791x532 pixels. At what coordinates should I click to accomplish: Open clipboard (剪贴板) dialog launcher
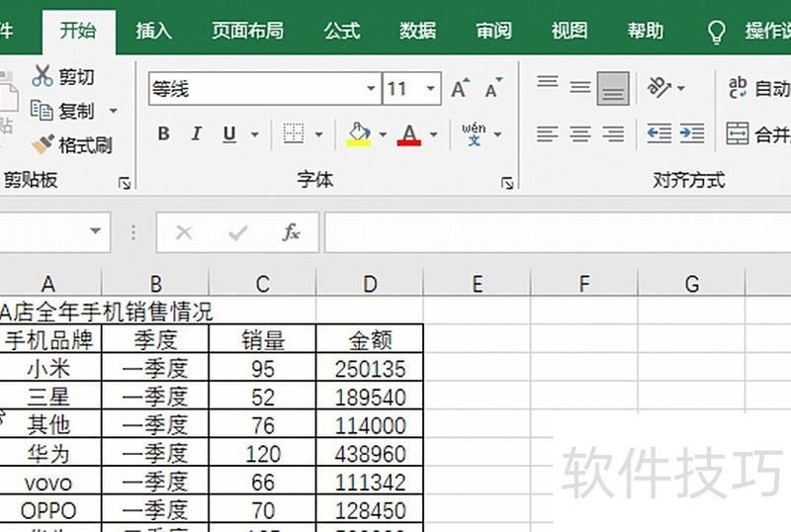tap(125, 183)
